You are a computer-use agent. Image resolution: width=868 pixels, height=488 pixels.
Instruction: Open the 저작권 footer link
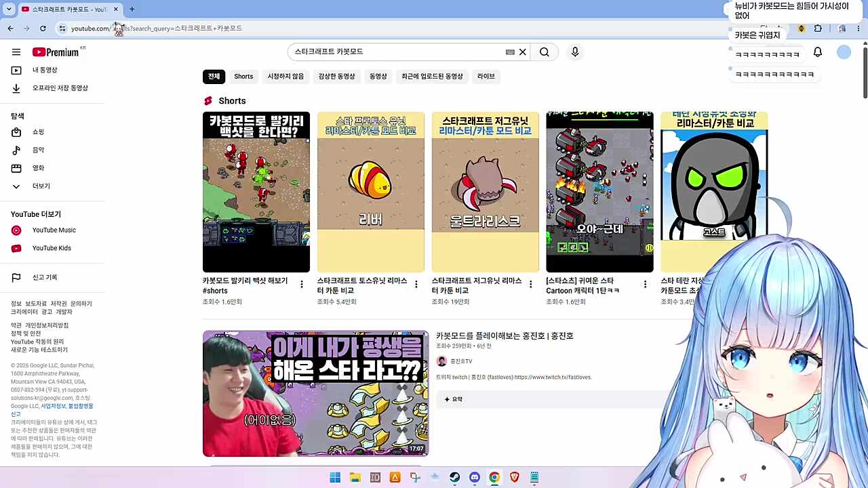[59, 304]
